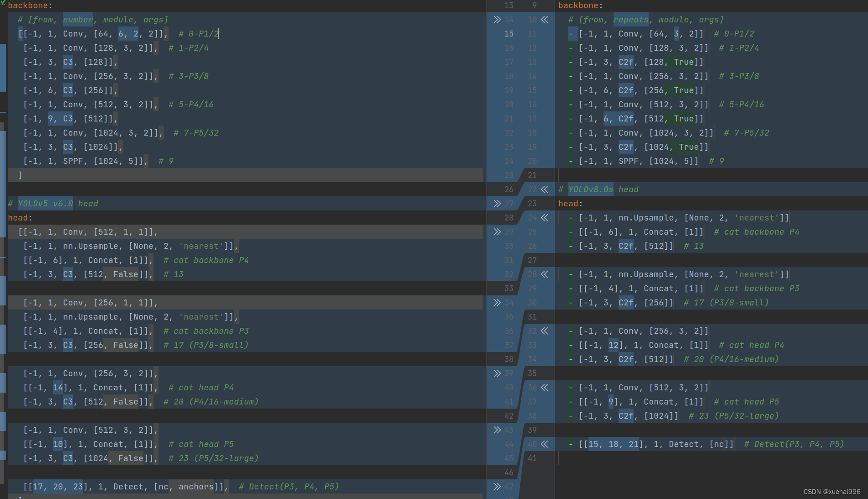Apply left change at line 14 to right
Screen dimensions: 868x499
click(497, 20)
